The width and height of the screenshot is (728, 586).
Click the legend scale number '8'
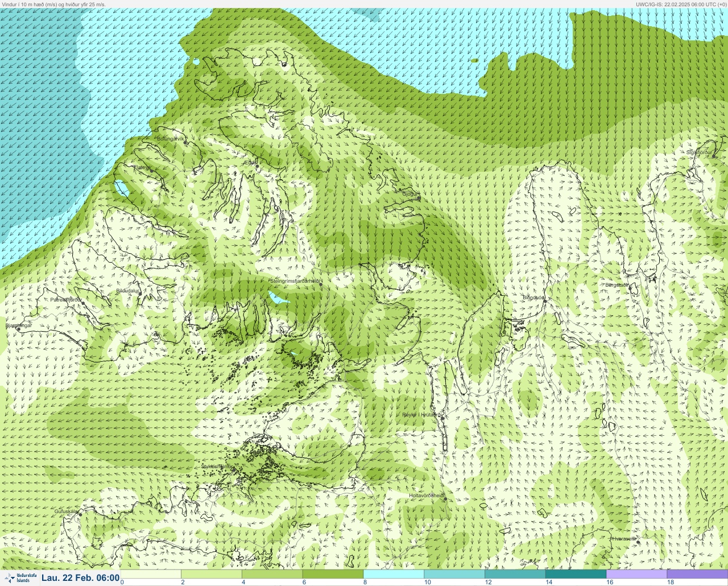365,582
